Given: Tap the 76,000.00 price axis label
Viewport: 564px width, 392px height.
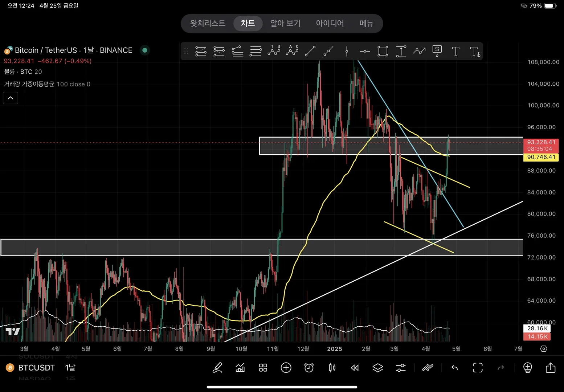Looking at the screenshot, I should coord(541,236).
